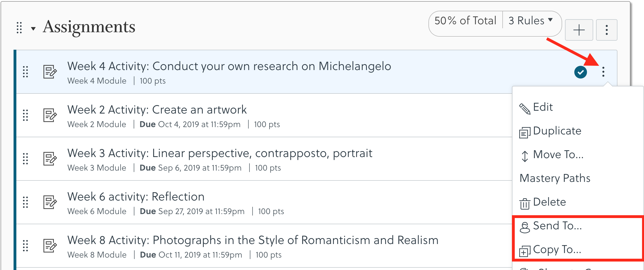Click drag handle for Week 6 activity
This screenshot has height=270, width=644.
click(x=25, y=202)
